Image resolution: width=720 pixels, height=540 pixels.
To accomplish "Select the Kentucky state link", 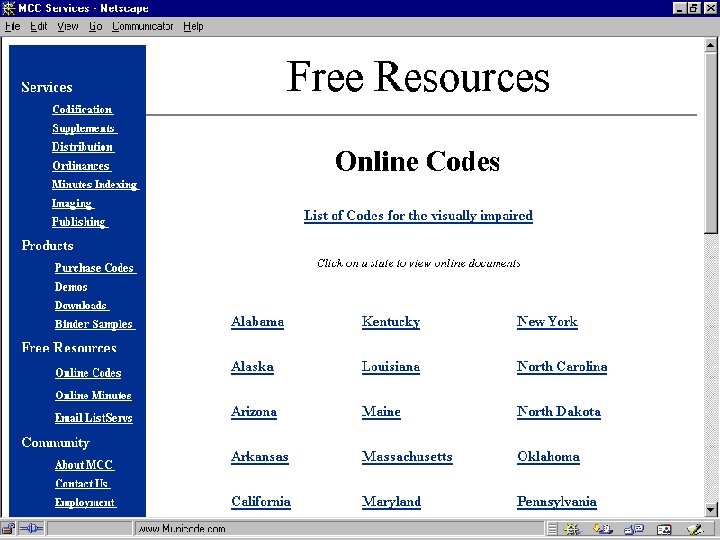I will pyautogui.click(x=391, y=322).
